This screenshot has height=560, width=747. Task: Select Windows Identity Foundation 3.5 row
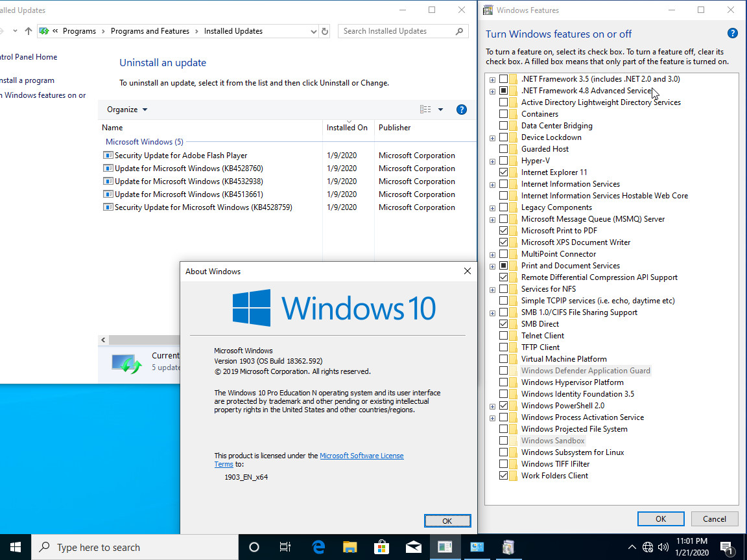pos(577,394)
